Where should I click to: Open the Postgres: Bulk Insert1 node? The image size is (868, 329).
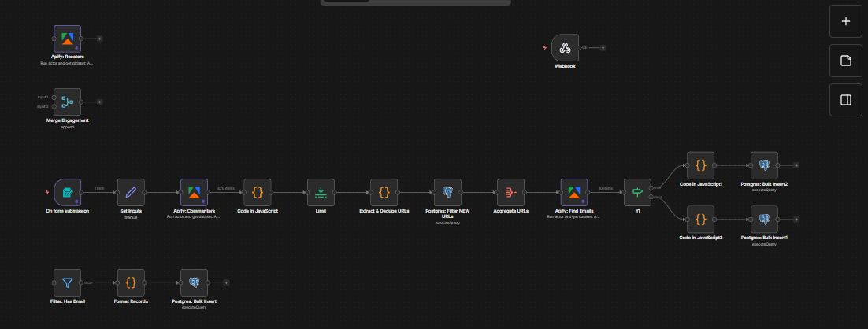[x=764, y=220]
